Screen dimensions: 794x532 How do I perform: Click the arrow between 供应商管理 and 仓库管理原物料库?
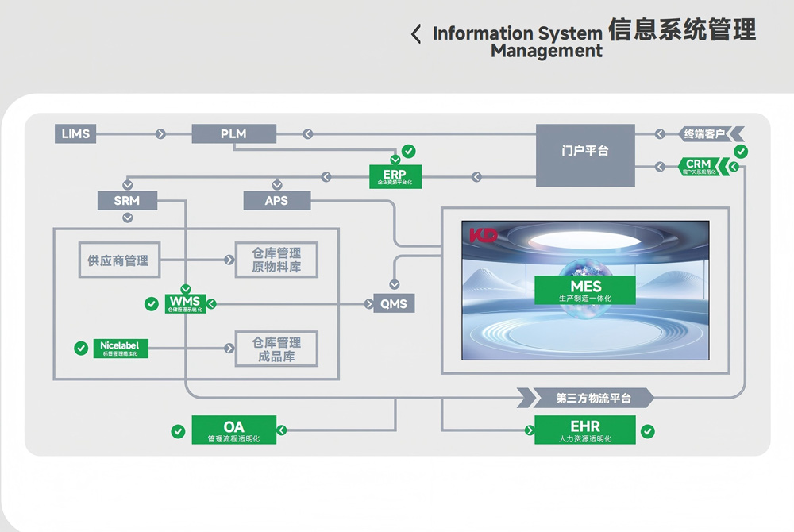click(x=229, y=260)
